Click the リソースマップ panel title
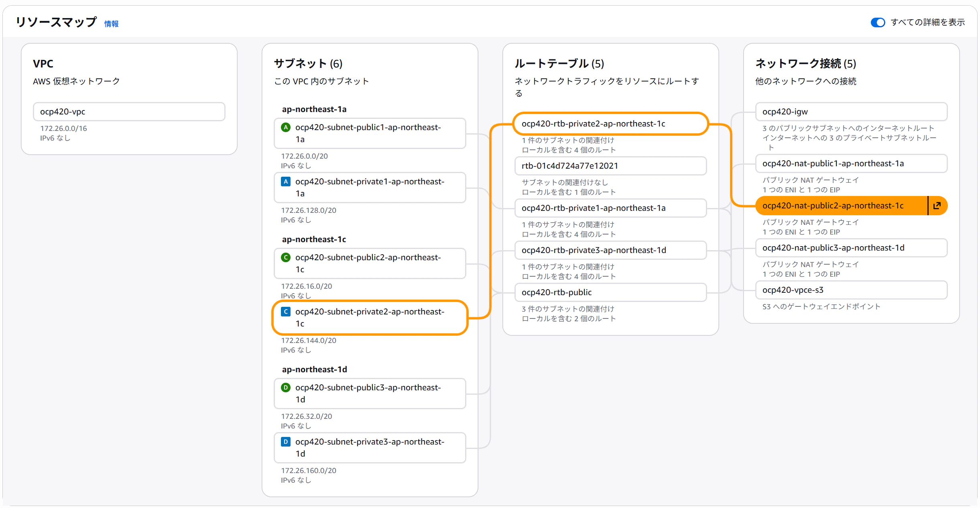This screenshot has width=980, height=508. [56, 22]
